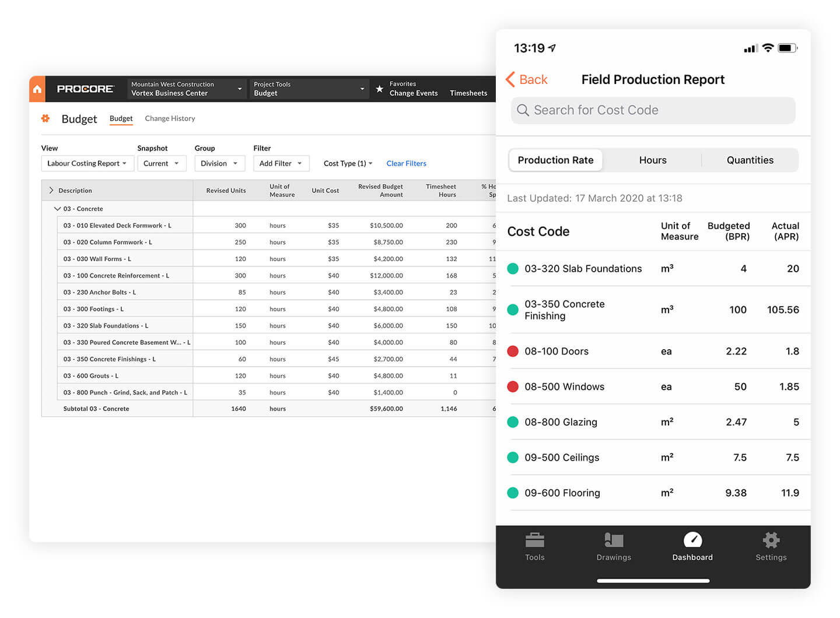Tap the phone battery indicator
840x618 pixels.
[787, 48]
